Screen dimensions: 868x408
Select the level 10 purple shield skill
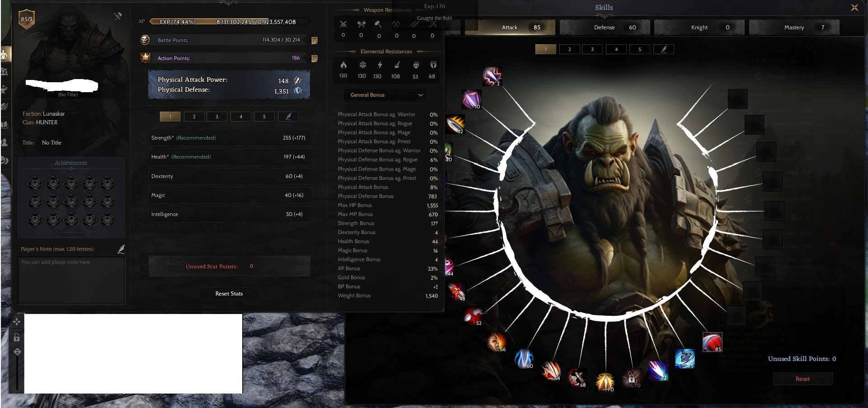[471, 99]
